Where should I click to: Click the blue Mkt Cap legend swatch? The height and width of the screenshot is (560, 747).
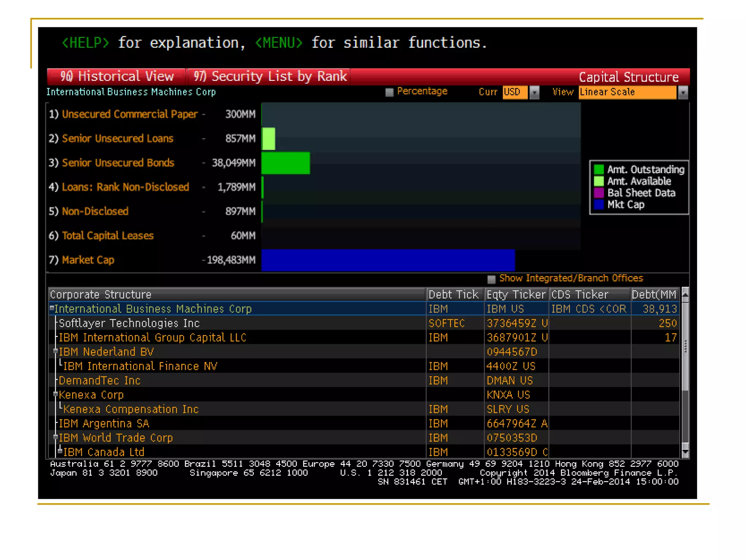click(x=599, y=205)
